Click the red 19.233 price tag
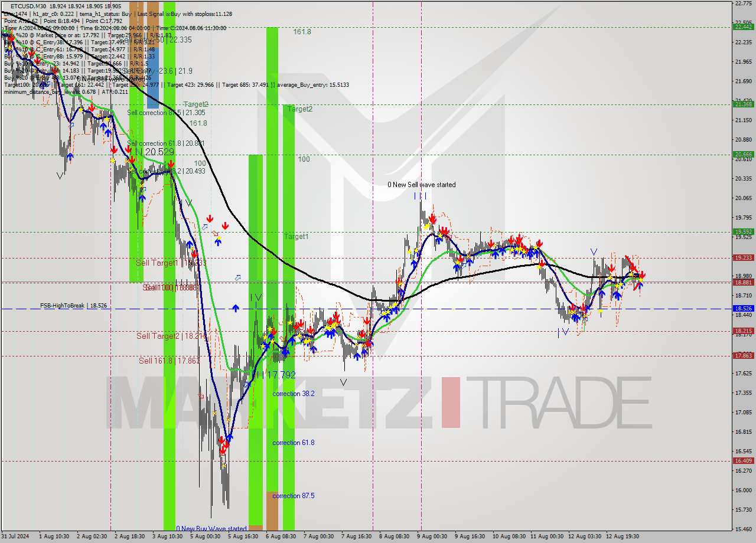 click(x=743, y=258)
